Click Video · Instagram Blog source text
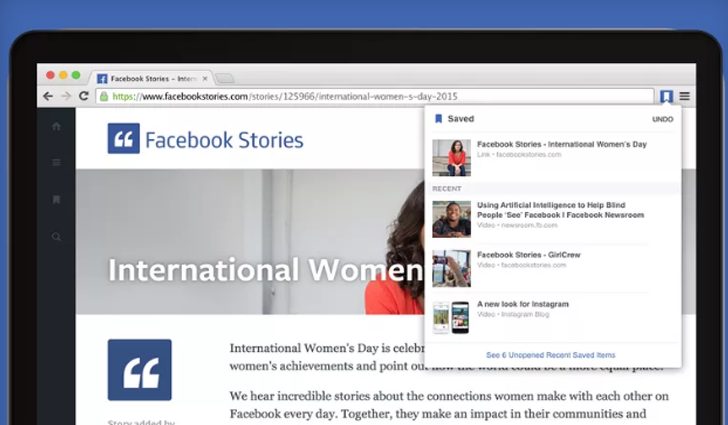 [x=513, y=314]
